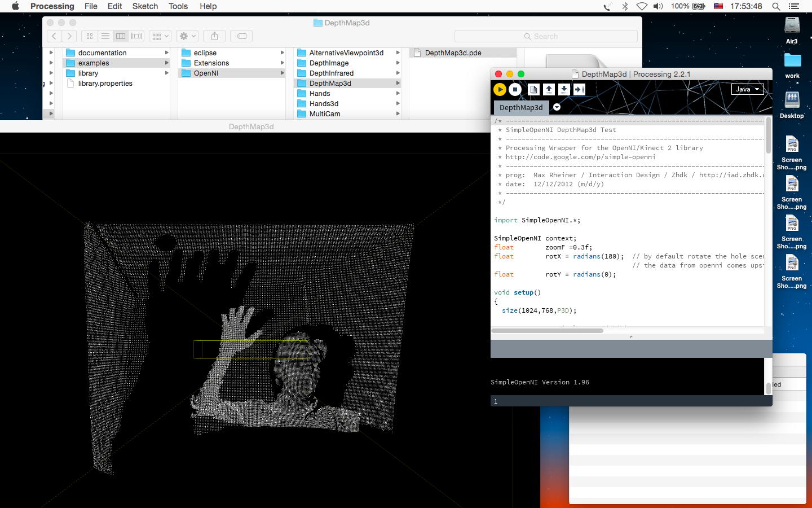Select the DepthInfrared folder in Finder

point(347,73)
